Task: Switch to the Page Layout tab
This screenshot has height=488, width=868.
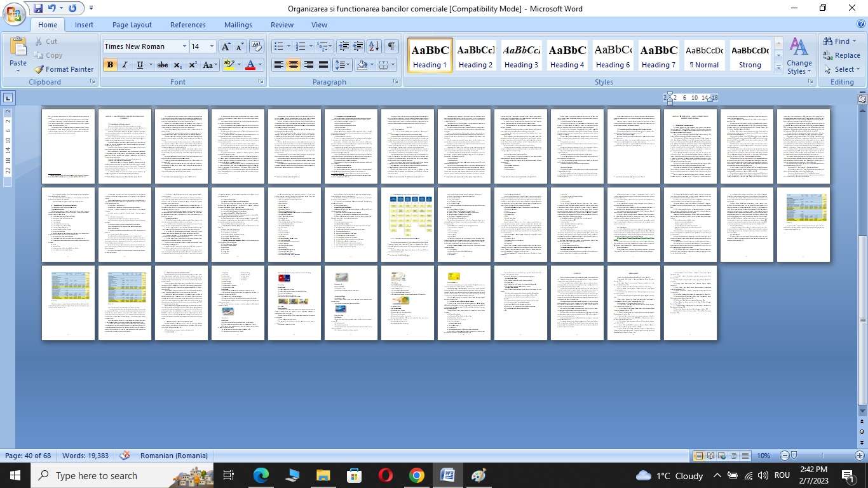Action: tap(132, 25)
